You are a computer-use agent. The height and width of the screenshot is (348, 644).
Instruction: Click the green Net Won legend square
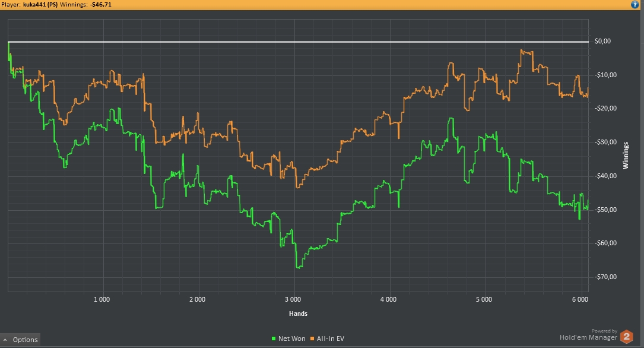[x=274, y=338]
